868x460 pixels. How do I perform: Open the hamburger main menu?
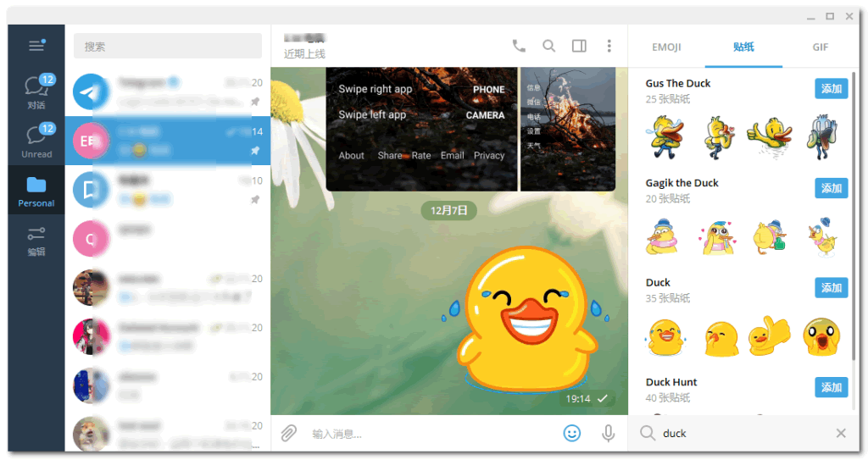point(36,46)
